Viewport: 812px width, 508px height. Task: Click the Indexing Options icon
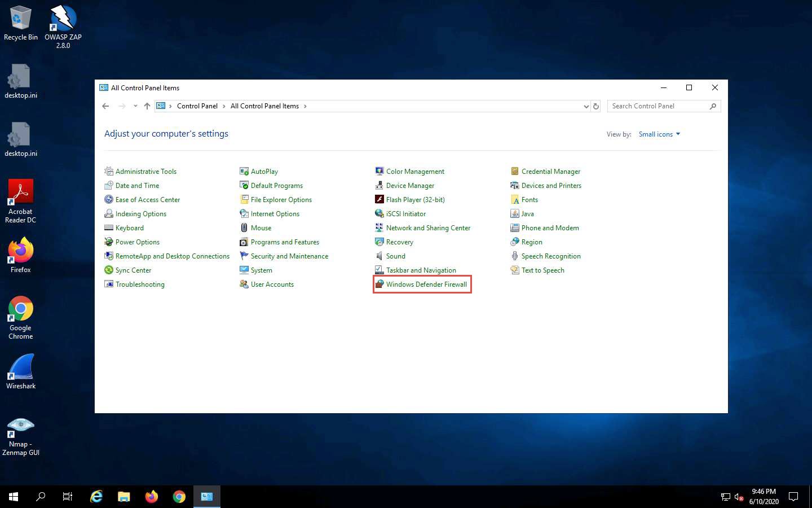(x=109, y=213)
